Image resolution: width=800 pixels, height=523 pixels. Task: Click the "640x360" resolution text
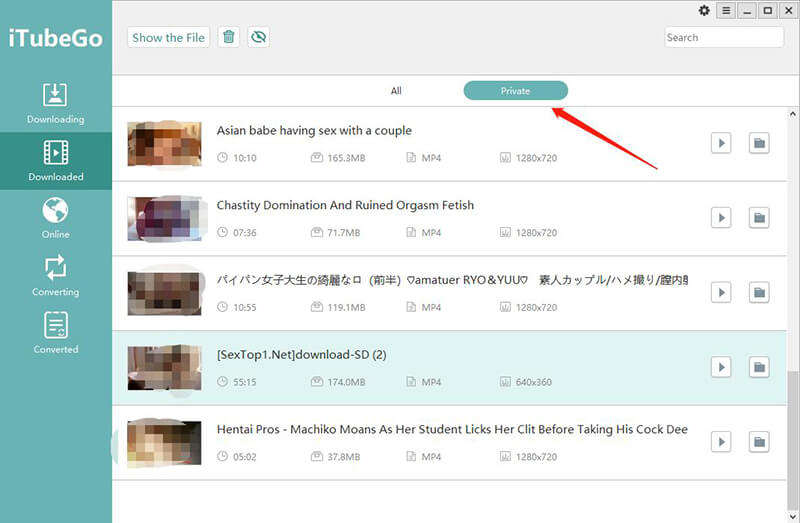[534, 382]
